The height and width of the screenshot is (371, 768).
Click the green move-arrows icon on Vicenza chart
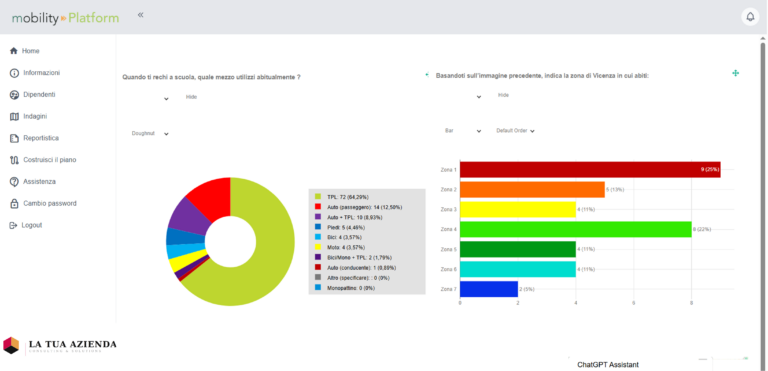735,73
